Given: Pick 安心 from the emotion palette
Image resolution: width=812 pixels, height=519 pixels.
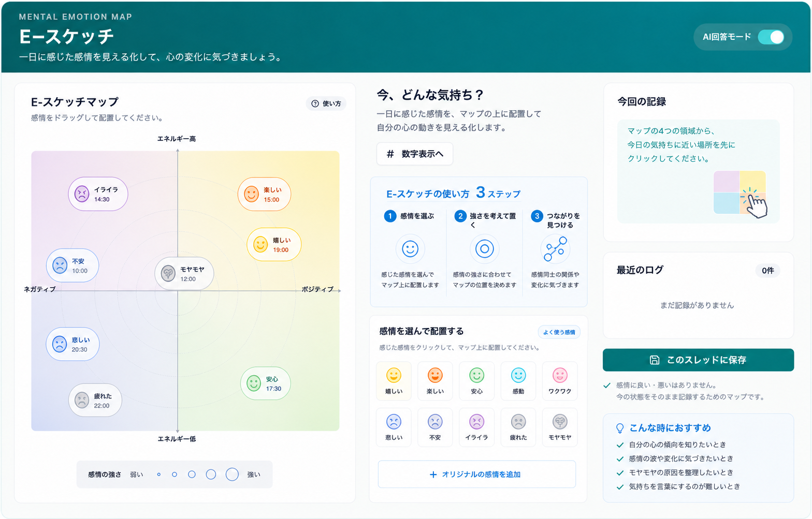Looking at the screenshot, I should [x=476, y=381].
